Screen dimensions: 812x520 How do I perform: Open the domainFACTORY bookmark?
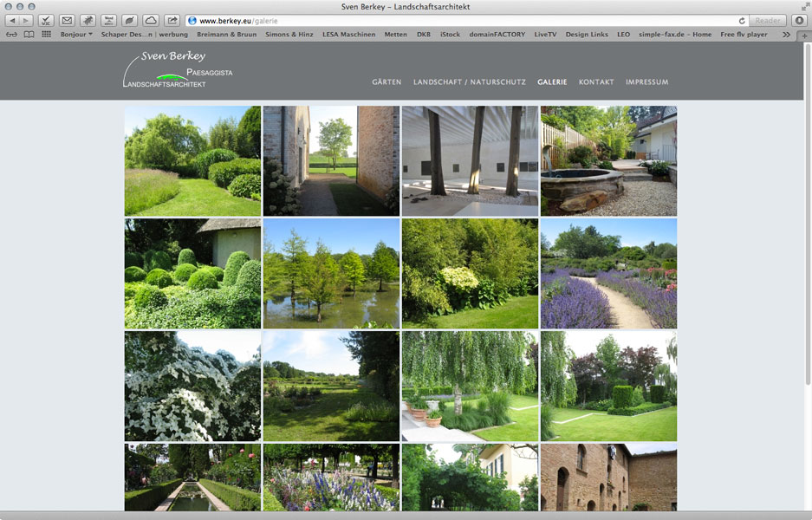[x=497, y=34]
